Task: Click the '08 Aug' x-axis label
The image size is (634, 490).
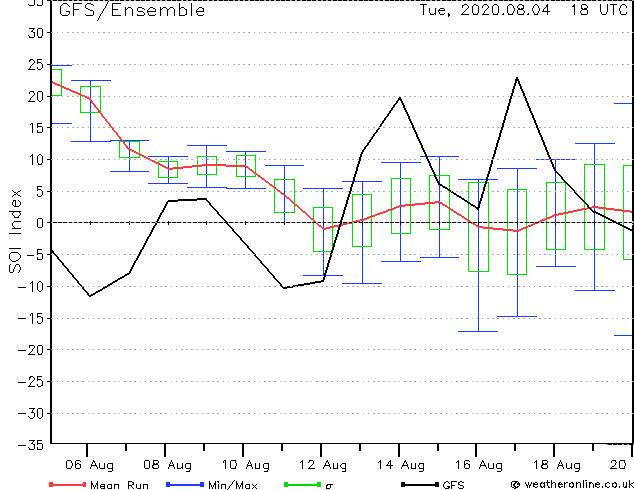Action: (x=167, y=465)
